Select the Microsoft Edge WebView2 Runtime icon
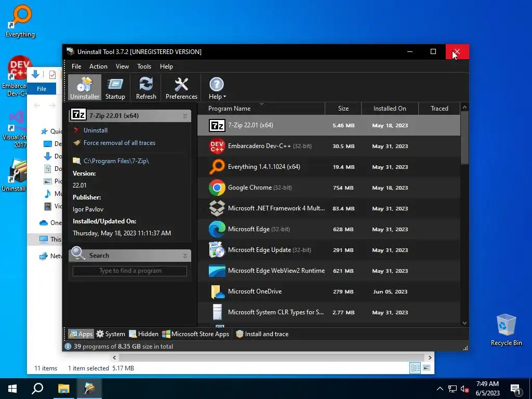532x399 pixels. click(x=217, y=271)
